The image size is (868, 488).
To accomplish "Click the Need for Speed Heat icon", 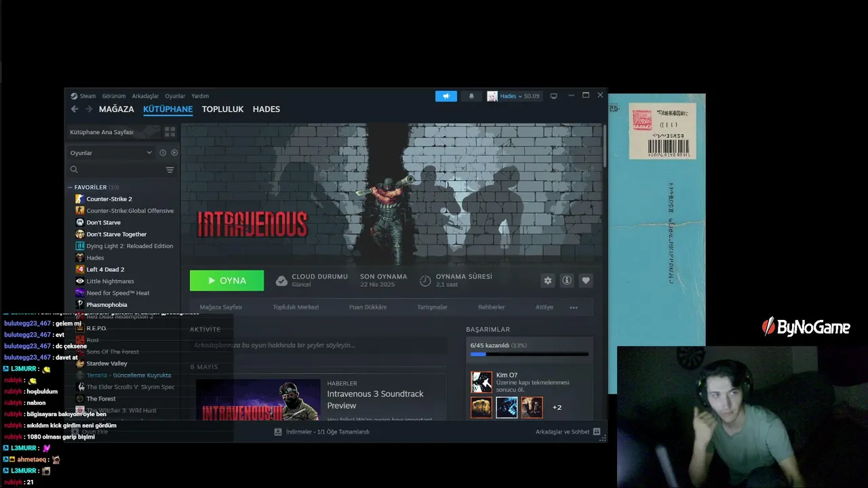I will 80,293.
